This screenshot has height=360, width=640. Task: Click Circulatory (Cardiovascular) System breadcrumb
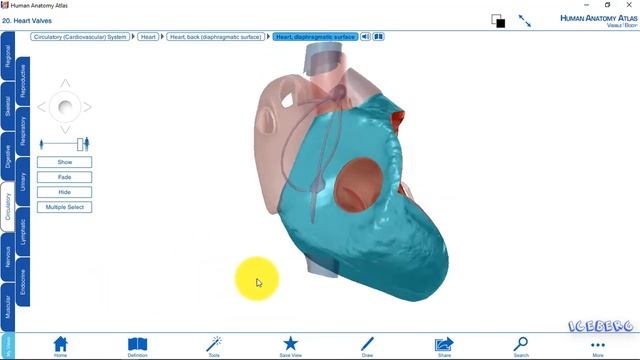80,37
